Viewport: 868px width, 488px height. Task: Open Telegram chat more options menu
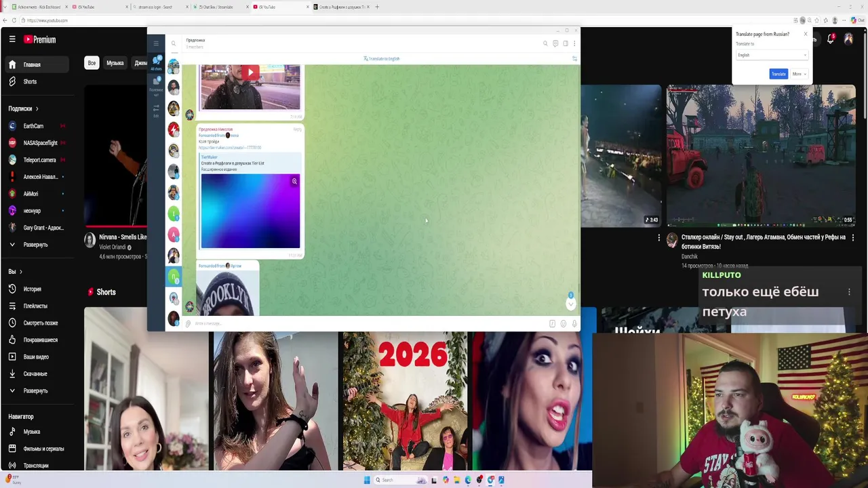pos(574,43)
